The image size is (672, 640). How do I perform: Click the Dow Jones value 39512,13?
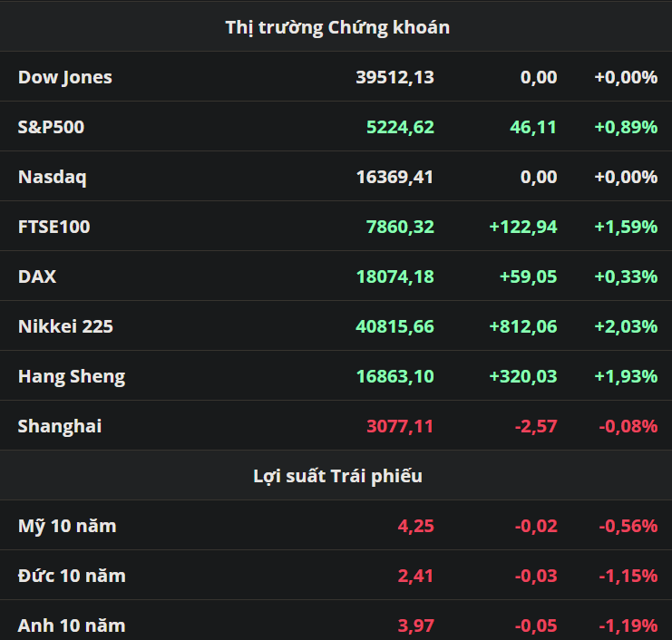point(394,77)
